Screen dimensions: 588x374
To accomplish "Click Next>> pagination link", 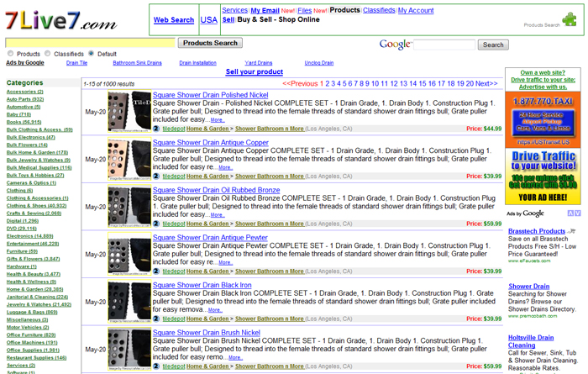I will [x=486, y=84].
